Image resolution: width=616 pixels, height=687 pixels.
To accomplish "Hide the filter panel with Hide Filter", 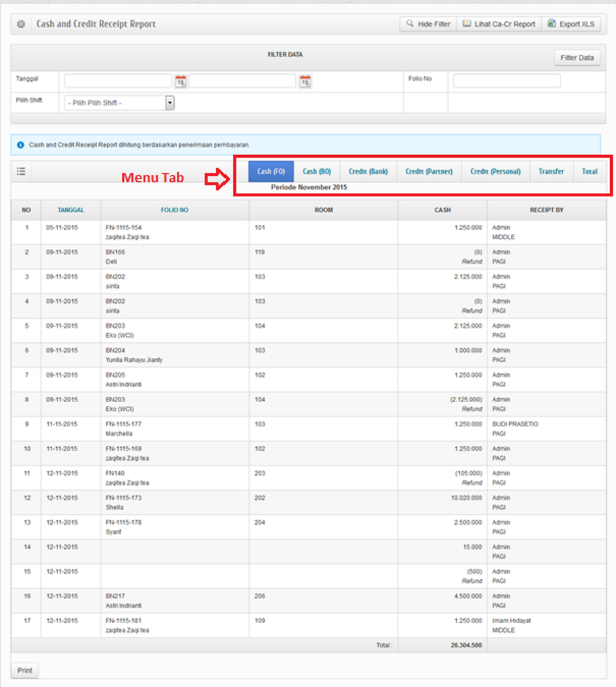I will click(x=428, y=24).
